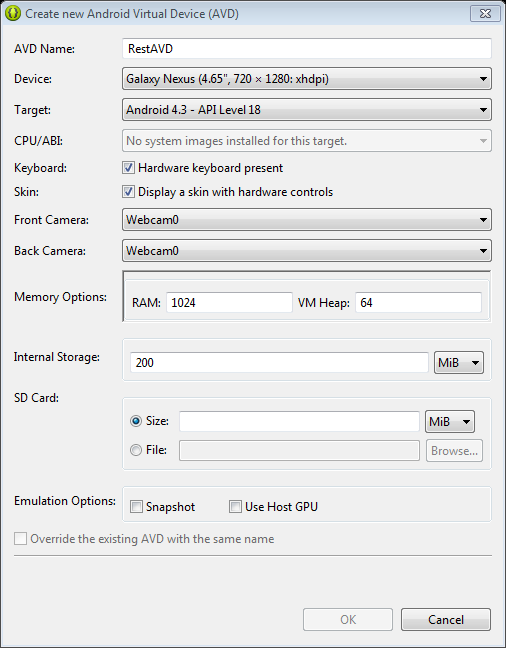The width and height of the screenshot is (506, 648).
Task: Open SD Card MiB unit dropdown
Action: tap(450, 422)
